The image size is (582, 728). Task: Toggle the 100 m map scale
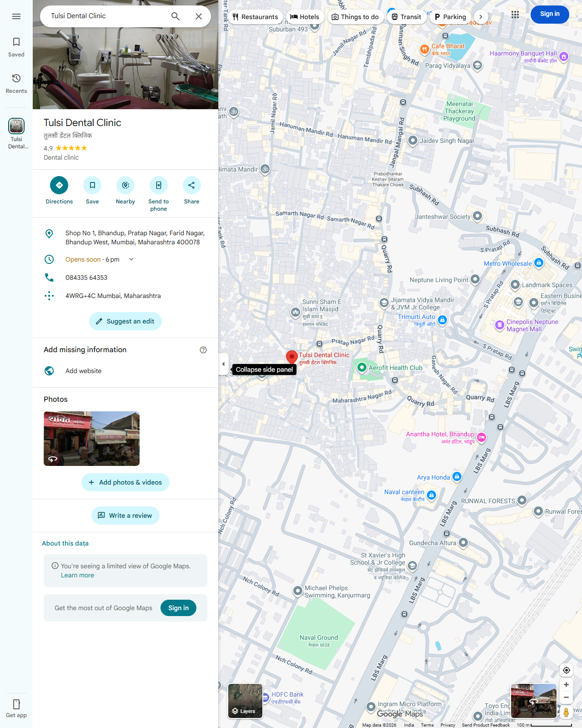coord(544,725)
